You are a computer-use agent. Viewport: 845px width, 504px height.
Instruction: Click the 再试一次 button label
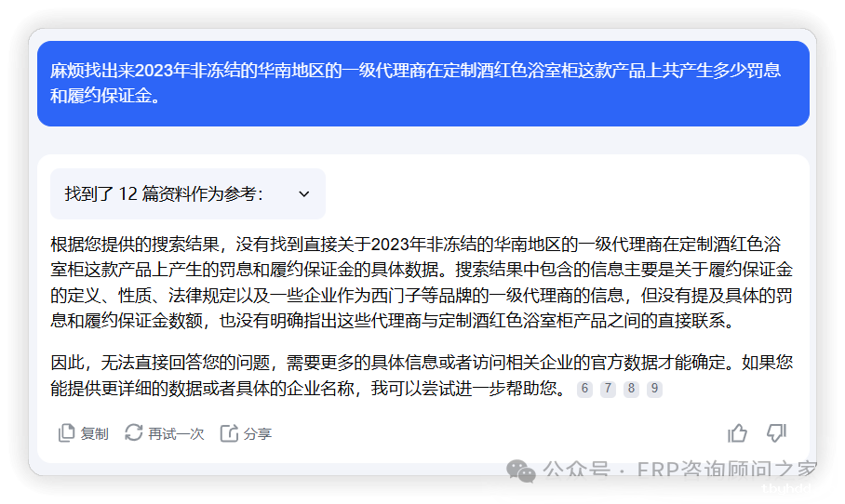[x=176, y=433]
